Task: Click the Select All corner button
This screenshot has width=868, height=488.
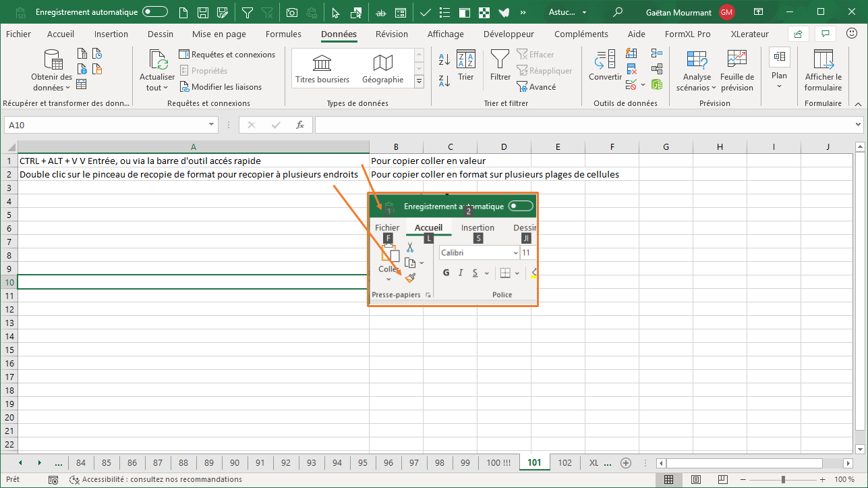Action: (9, 147)
